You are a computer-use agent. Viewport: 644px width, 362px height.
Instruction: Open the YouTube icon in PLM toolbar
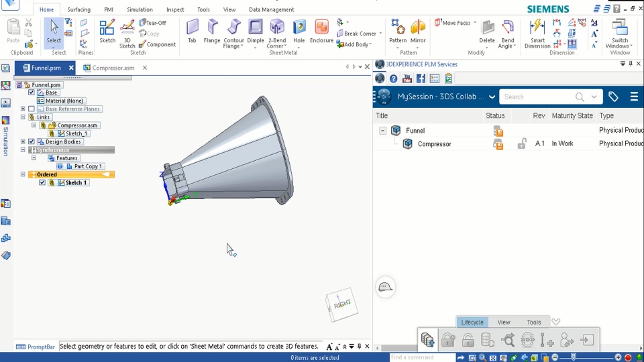[x=407, y=78]
